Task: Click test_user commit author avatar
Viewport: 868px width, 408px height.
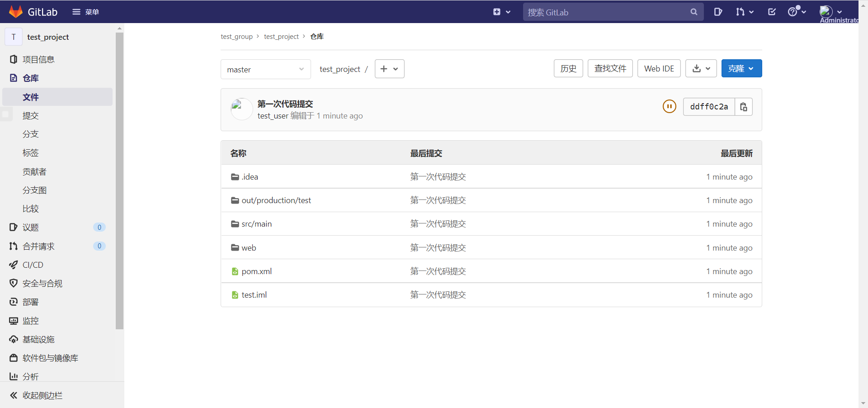Action: [x=241, y=109]
